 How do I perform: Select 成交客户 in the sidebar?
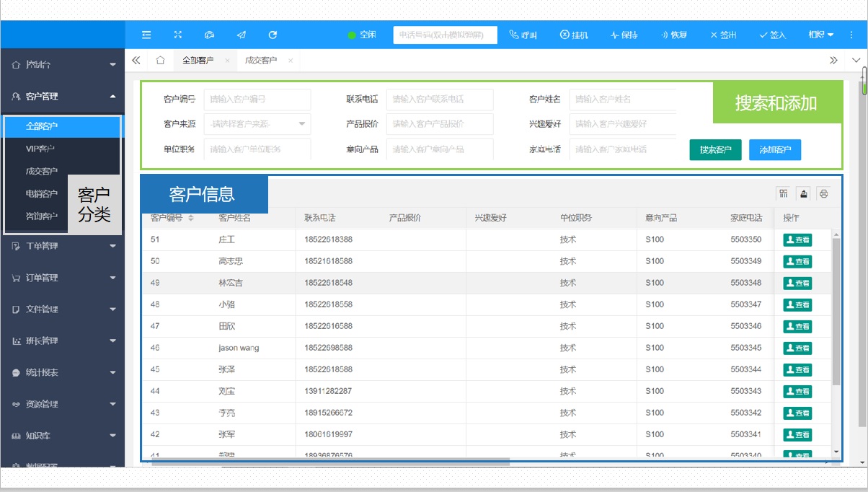point(41,171)
